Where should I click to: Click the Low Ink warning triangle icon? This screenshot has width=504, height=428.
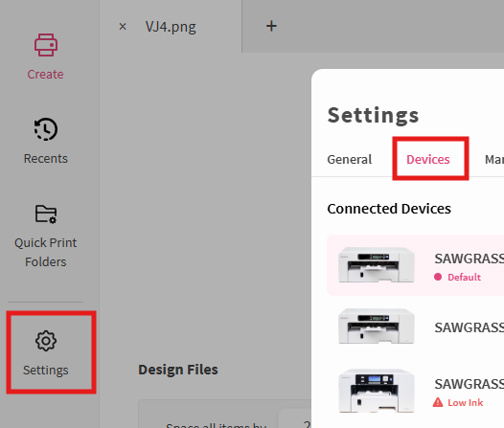(438, 402)
